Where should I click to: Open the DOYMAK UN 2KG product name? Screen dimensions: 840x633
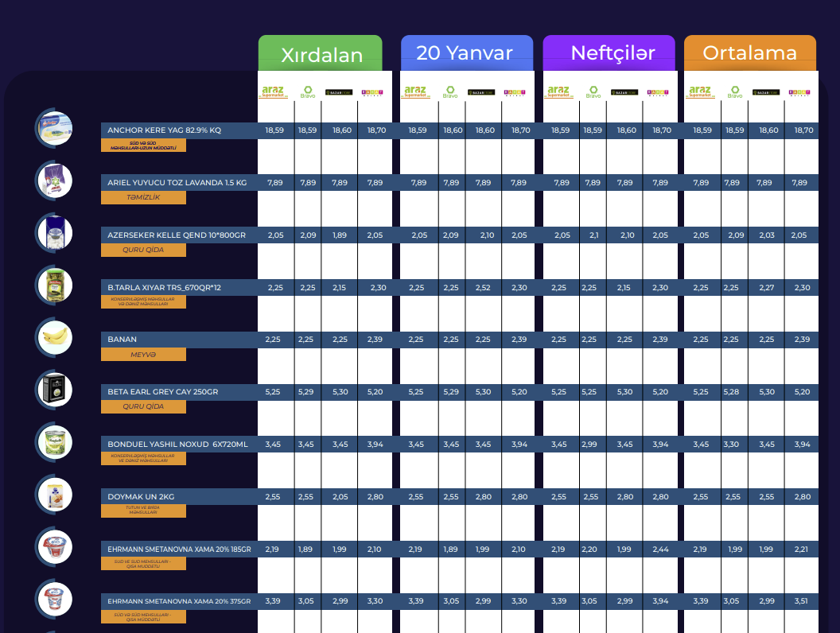point(141,497)
